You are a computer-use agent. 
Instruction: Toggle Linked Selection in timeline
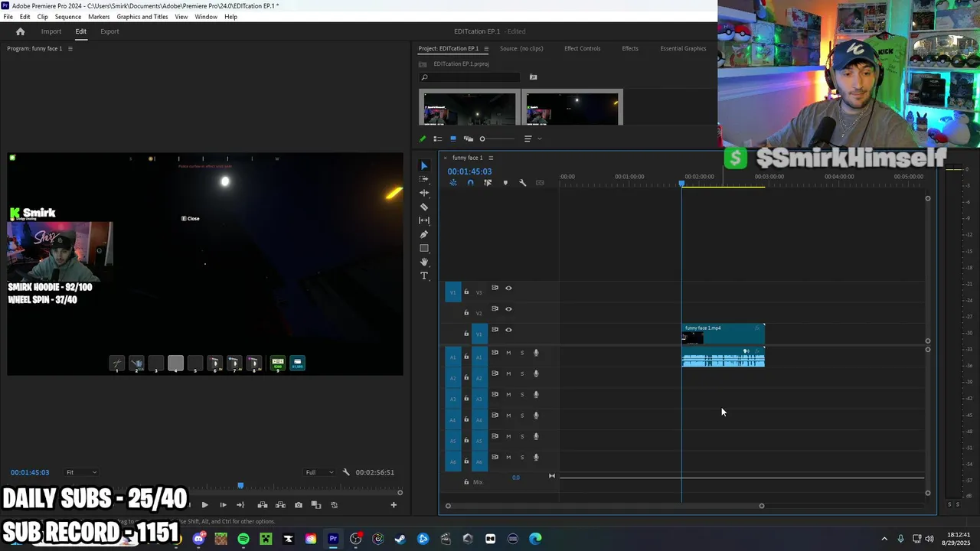[488, 183]
